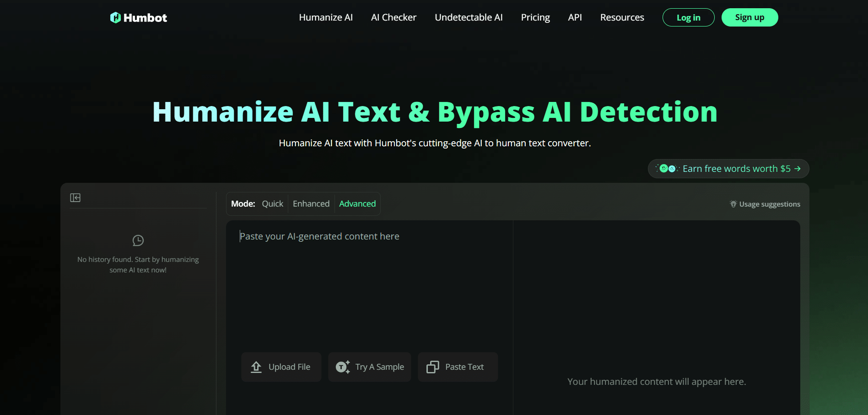Navigate to the AI Checker tab
The width and height of the screenshot is (868, 415).
coord(394,17)
